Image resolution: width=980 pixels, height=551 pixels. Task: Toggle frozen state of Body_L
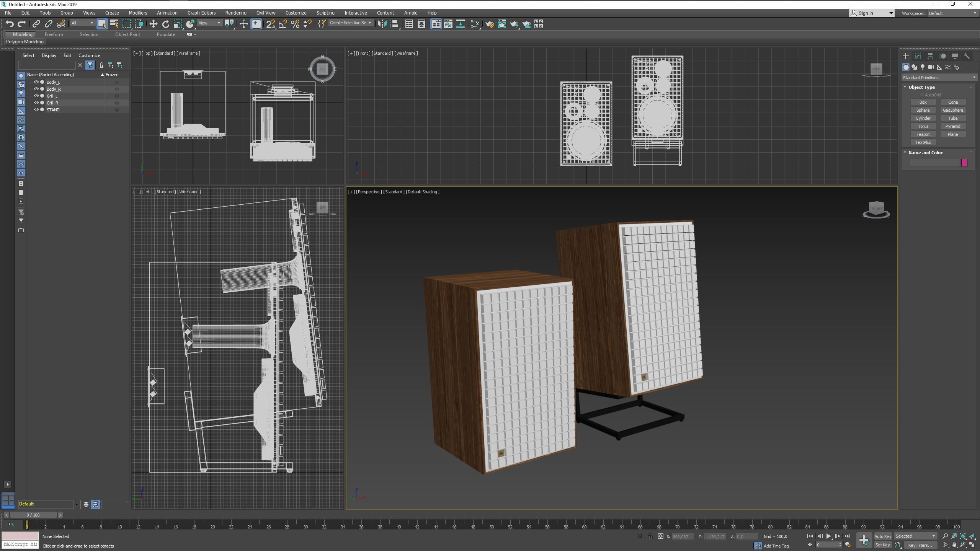pyautogui.click(x=117, y=82)
